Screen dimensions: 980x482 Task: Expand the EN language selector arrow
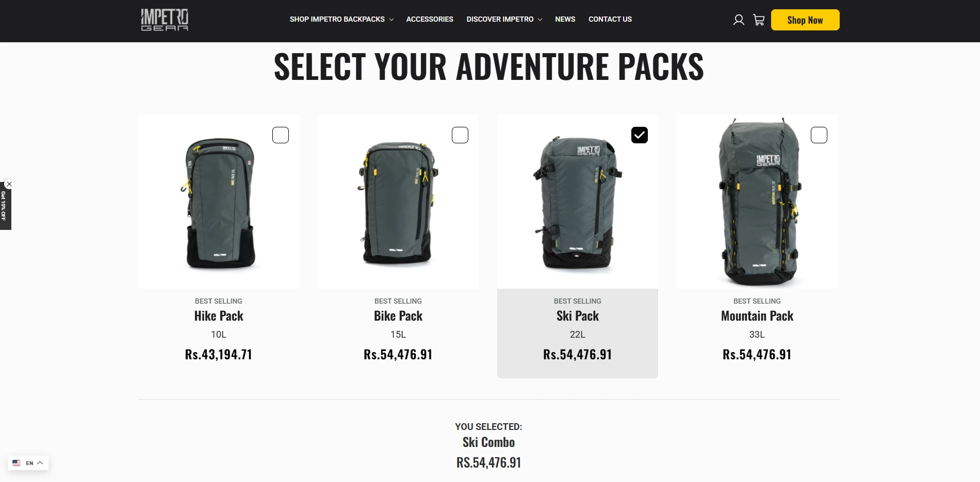point(40,463)
